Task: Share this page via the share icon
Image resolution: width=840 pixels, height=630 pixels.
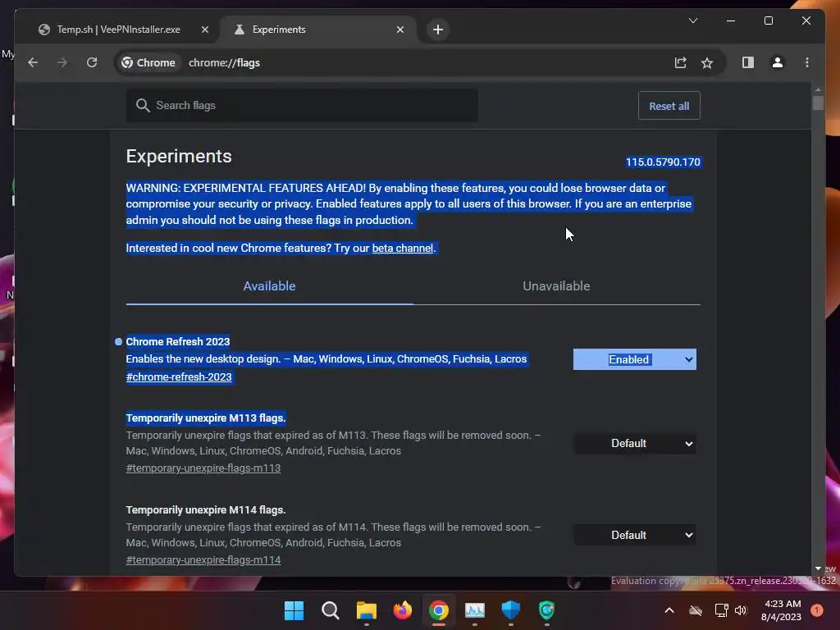Action: coord(680,62)
